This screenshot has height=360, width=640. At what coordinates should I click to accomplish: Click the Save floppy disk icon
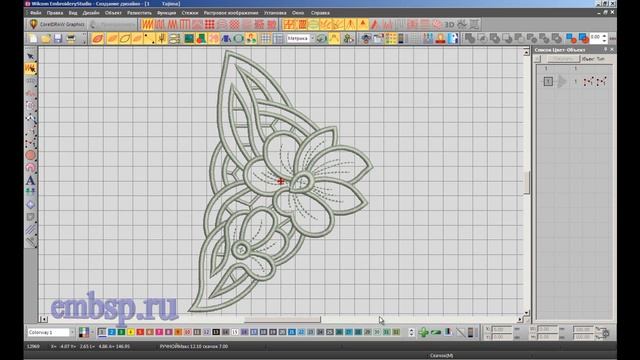pyautogui.click(x=58, y=39)
